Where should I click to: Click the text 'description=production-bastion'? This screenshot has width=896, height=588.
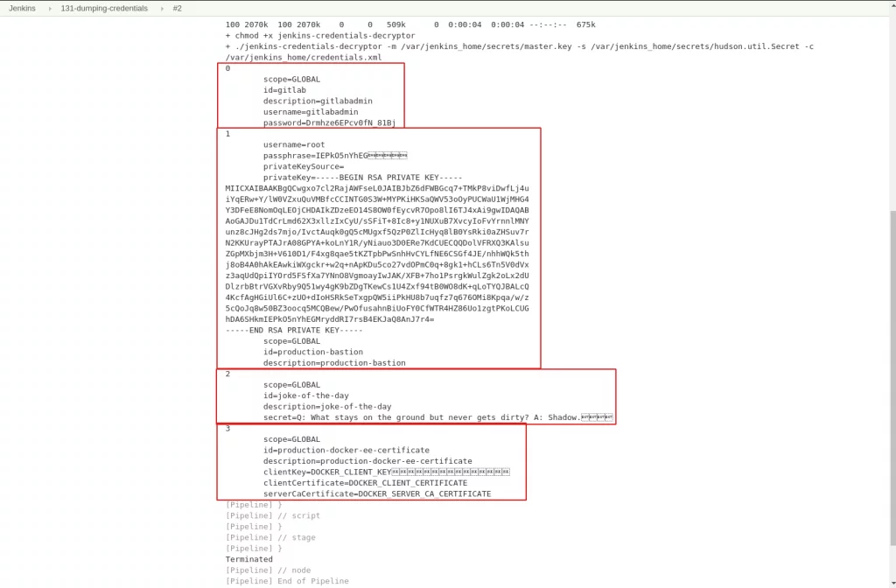click(x=334, y=362)
